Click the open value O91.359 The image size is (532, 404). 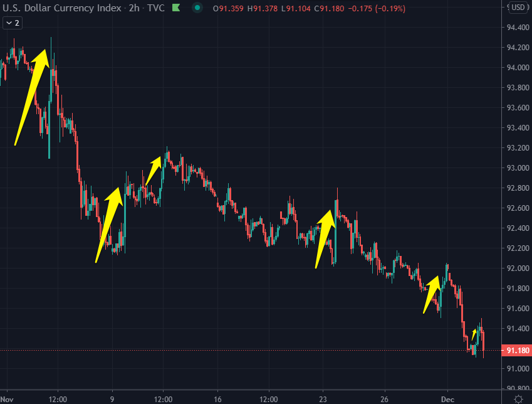click(x=228, y=9)
